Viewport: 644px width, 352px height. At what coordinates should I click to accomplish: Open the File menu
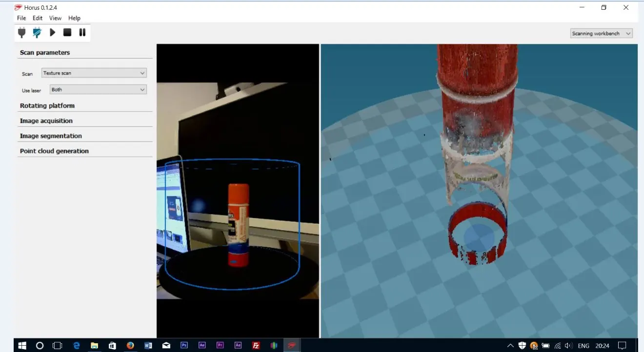coord(21,18)
